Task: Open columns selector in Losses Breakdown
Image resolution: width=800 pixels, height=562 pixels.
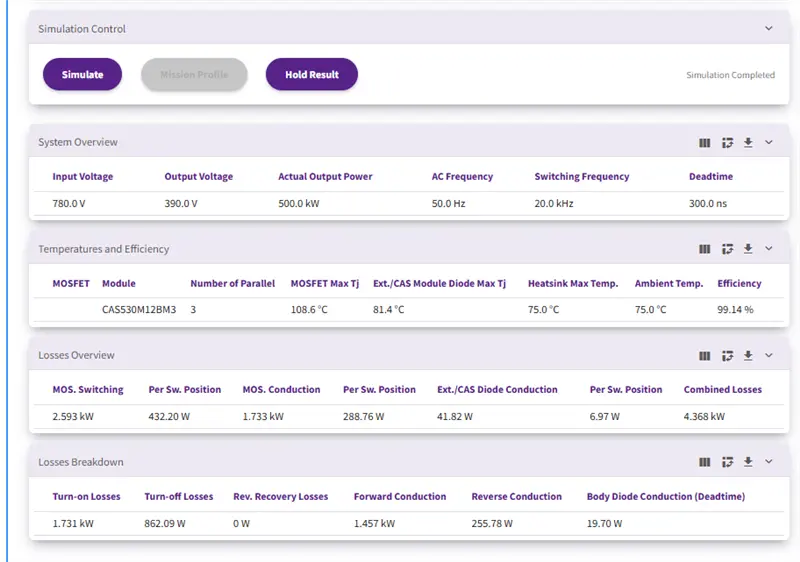Action: [705, 462]
